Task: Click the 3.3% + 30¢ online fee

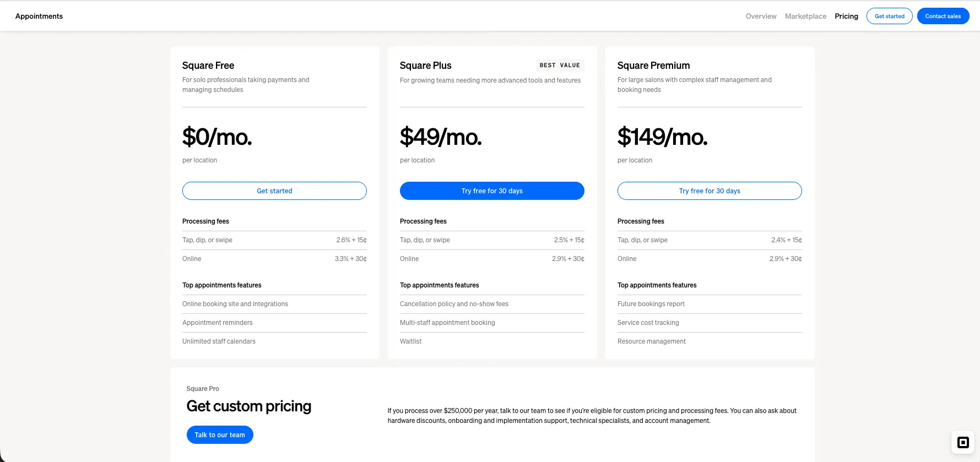Action: pyautogui.click(x=351, y=259)
